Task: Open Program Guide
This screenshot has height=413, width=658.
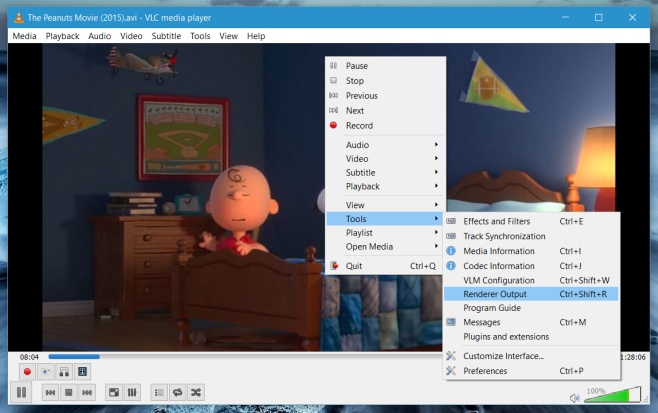Action: tap(531, 308)
